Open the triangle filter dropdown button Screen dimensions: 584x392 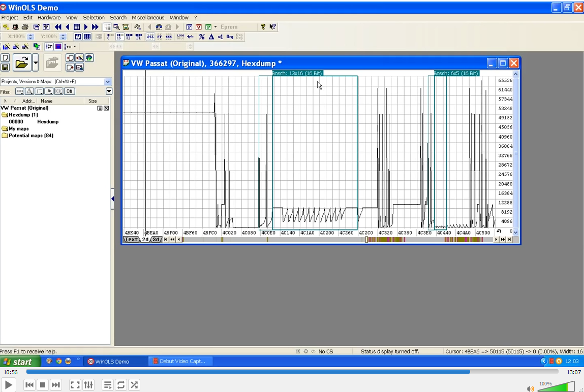tap(29, 91)
